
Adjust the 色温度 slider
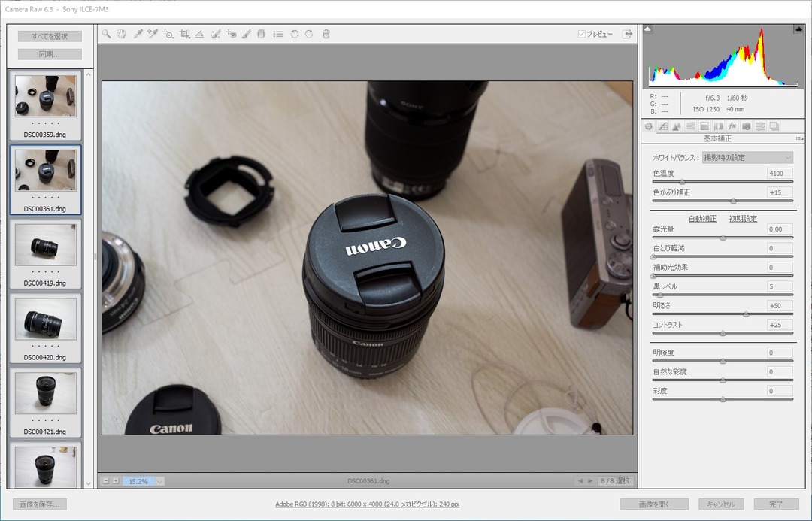click(682, 182)
